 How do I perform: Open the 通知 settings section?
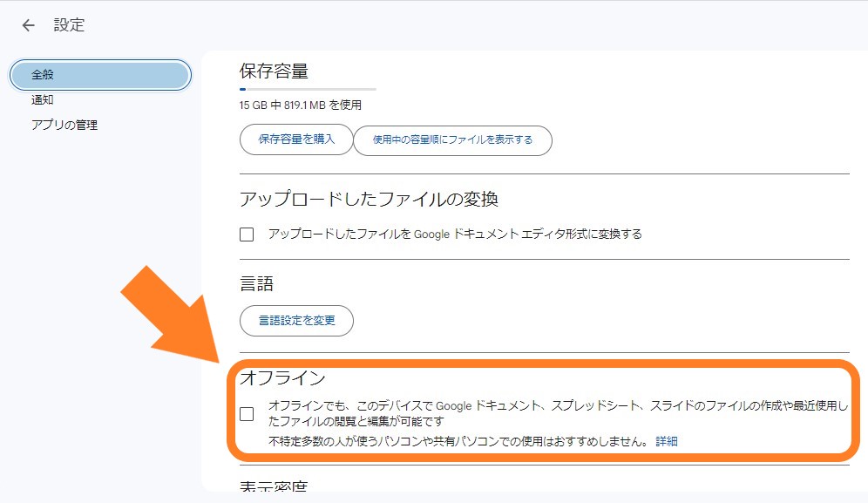tap(43, 100)
